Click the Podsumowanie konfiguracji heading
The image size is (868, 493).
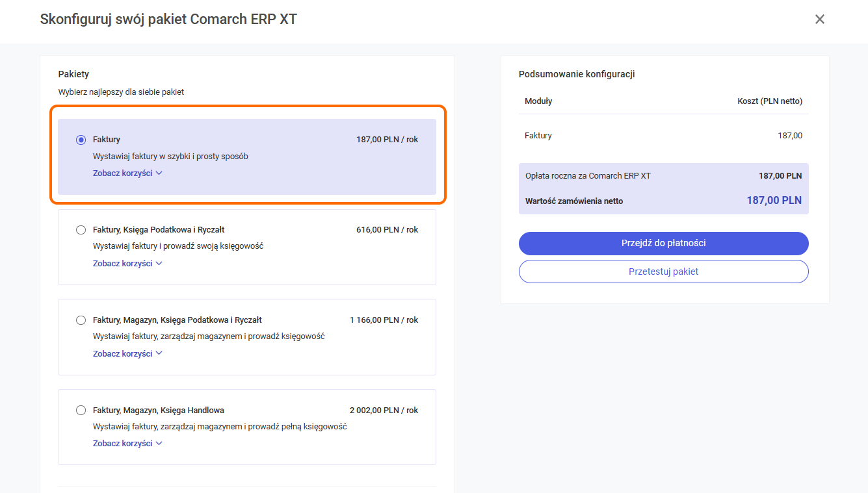[x=576, y=74]
